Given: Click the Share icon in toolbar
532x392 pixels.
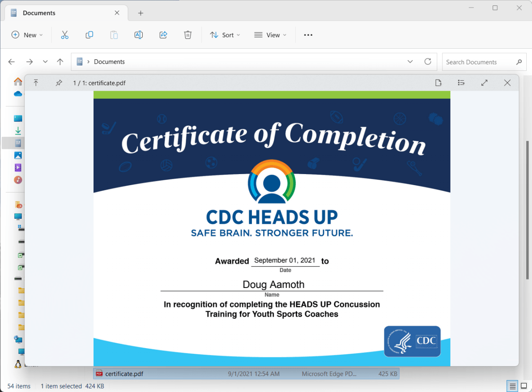Looking at the screenshot, I should (163, 35).
